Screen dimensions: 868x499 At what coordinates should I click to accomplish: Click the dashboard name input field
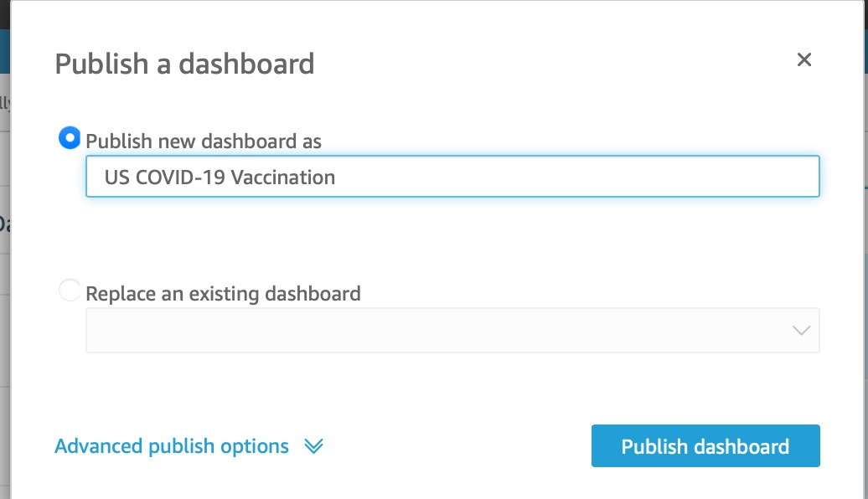click(452, 177)
